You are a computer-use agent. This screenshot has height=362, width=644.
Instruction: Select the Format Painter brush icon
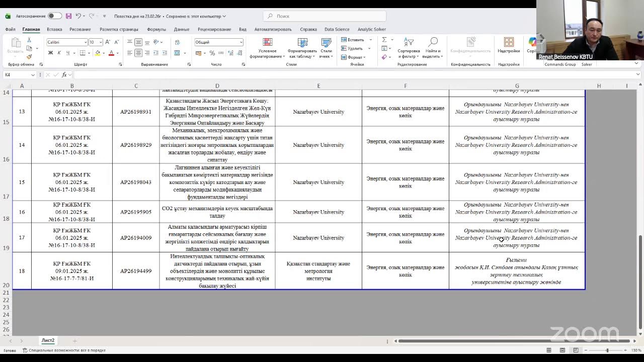[29, 57]
